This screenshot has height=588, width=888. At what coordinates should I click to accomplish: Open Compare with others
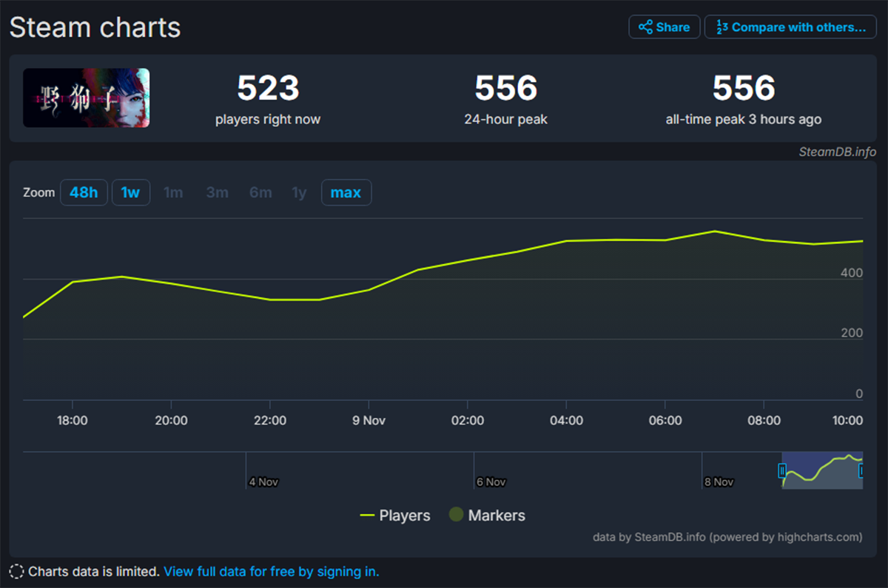(790, 27)
